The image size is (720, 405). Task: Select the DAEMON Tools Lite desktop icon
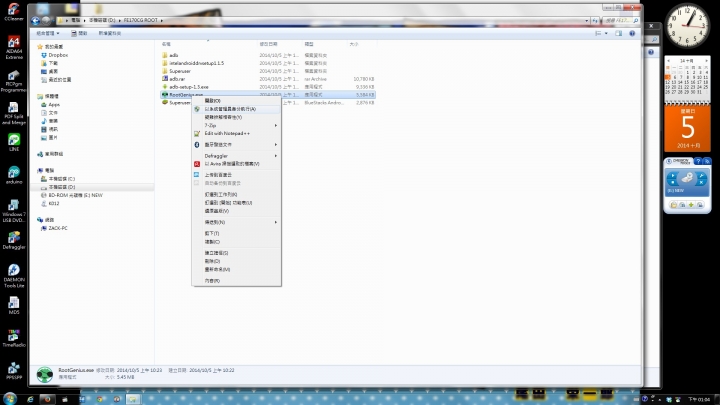pos(14,276)
